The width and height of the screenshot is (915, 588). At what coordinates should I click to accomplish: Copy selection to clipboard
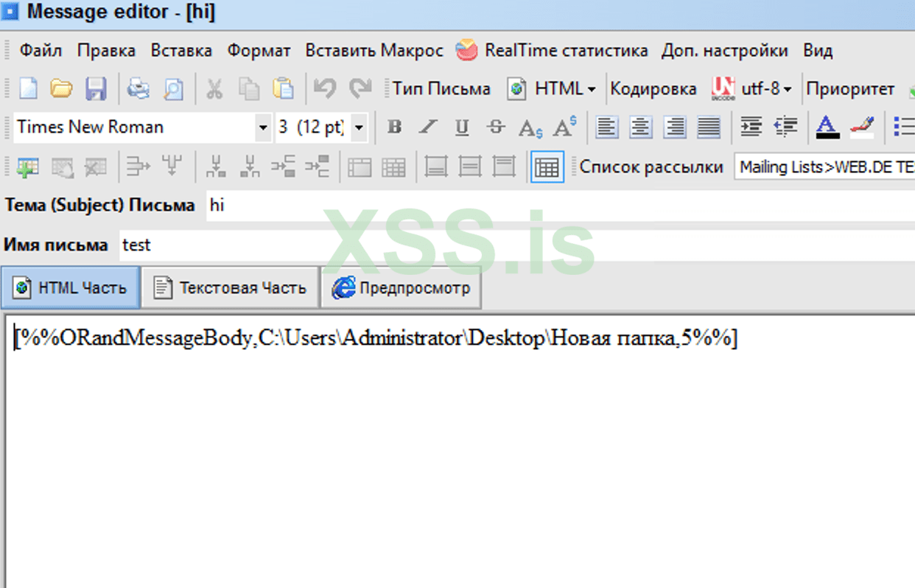[x=249, y=89]
